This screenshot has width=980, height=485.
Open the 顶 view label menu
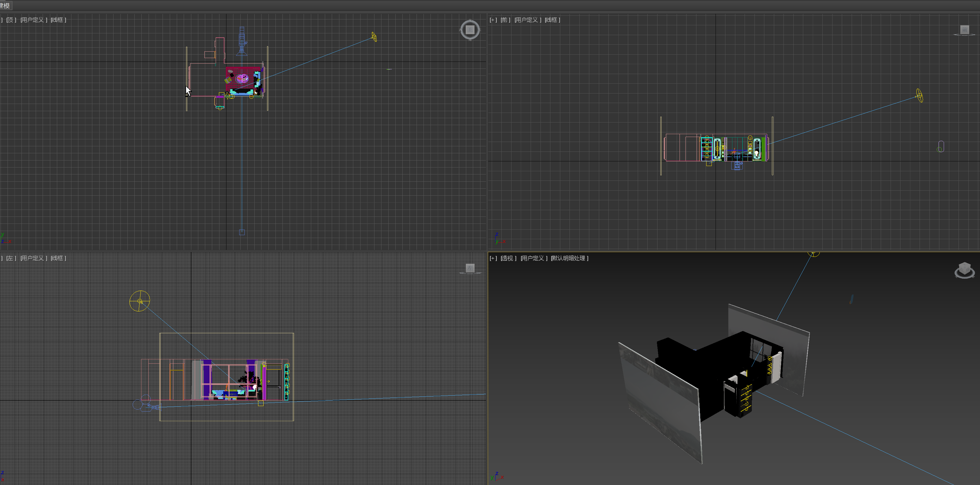[x=10, y=20]
